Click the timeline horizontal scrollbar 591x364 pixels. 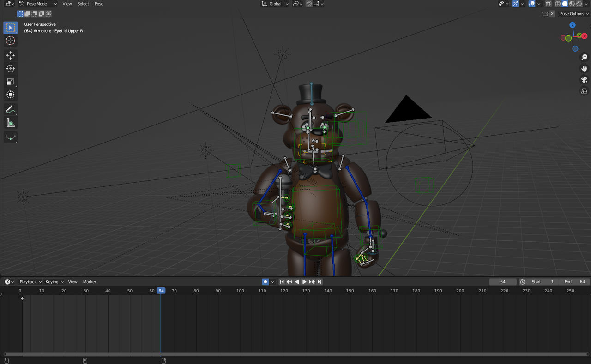click(295, 354)
